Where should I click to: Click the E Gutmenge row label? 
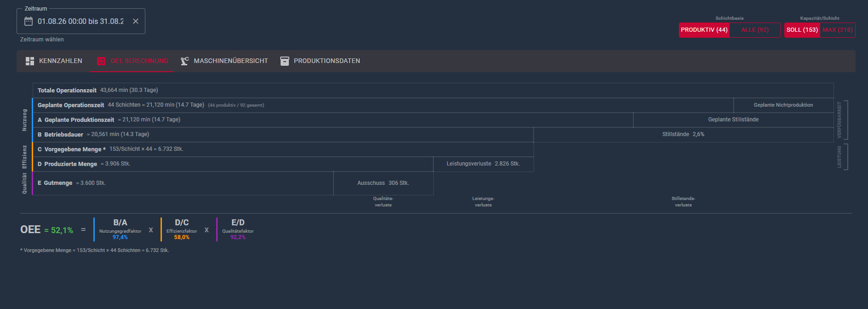coord(55,183)
